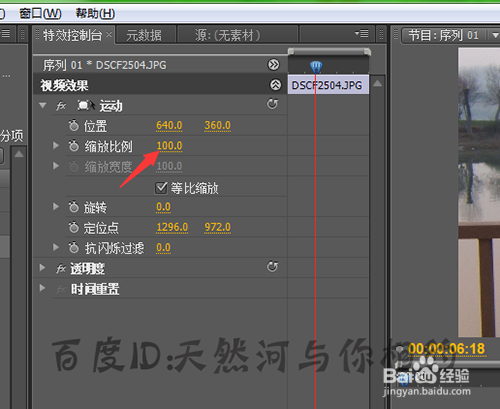Image resolution: width=500 pixels, height=409 pixels.
Task: Click the 位置 Y value 360.0
Action: tap(217, 126)
